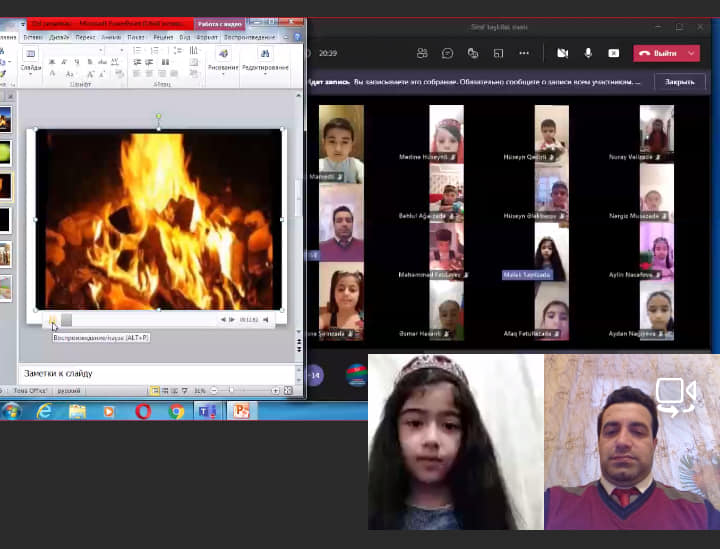Toggle bold formatting in Шрифт group
This screenshot has width=720, height=549.
[x=52, y=62]
